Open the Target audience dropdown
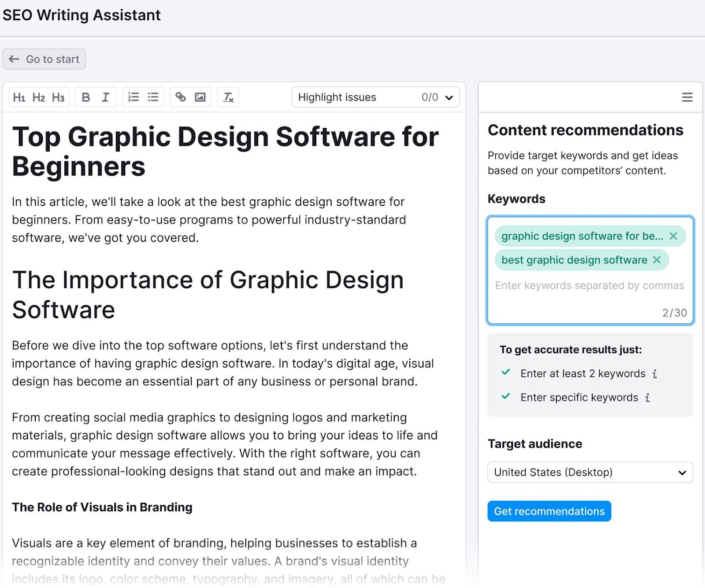Screen dimensions: 705x588 pyautogui.click(x=590, y=472)
